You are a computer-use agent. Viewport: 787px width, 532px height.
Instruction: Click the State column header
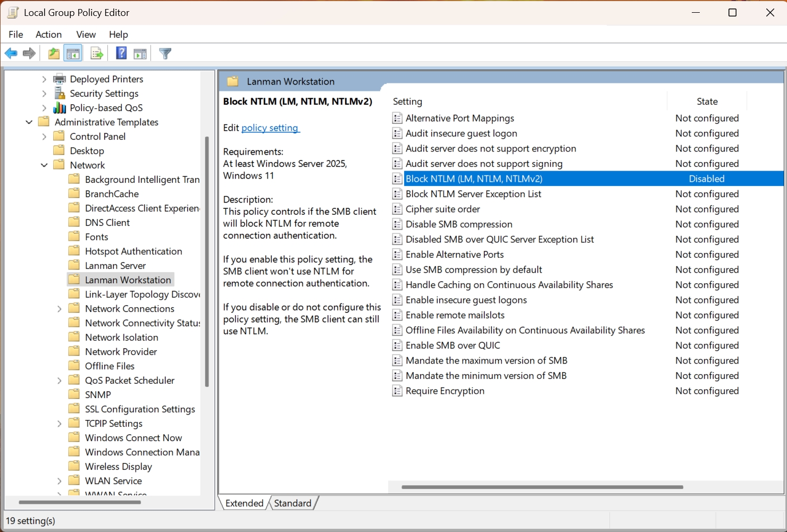pyautogui.click(x=707, y=102)
